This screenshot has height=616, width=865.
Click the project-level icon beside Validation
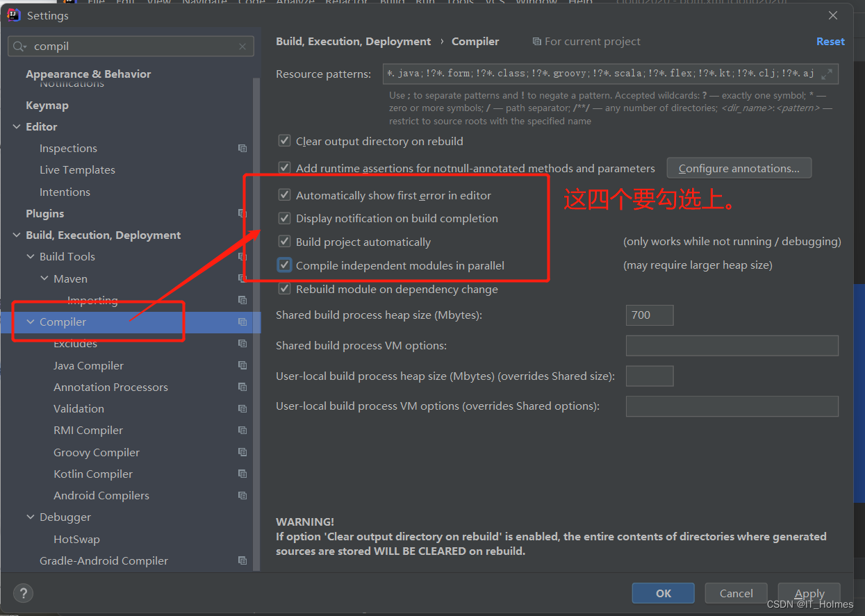point(242,408)
